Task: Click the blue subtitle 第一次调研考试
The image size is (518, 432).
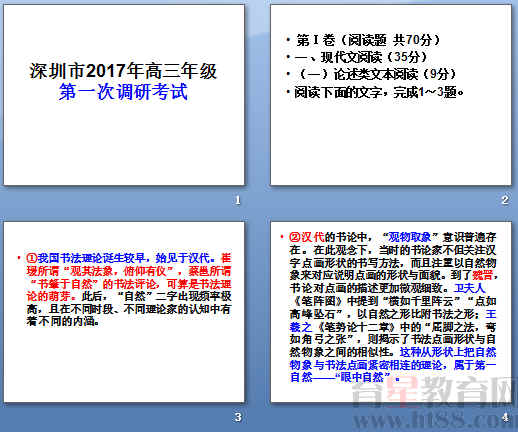Action: point(123,92)
